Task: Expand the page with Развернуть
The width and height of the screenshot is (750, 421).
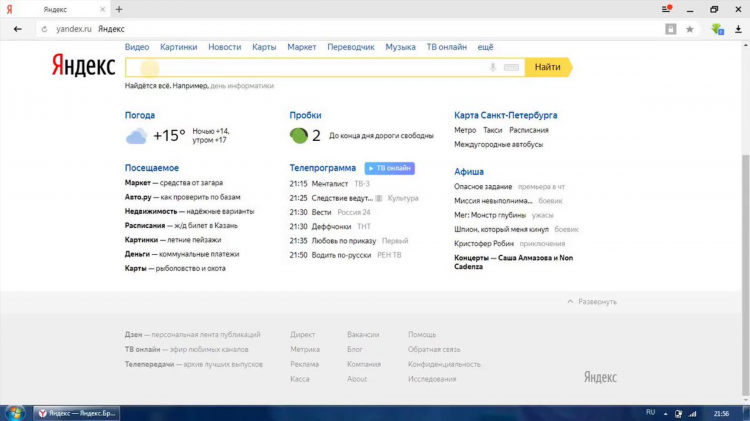Action: coord(592,302)
